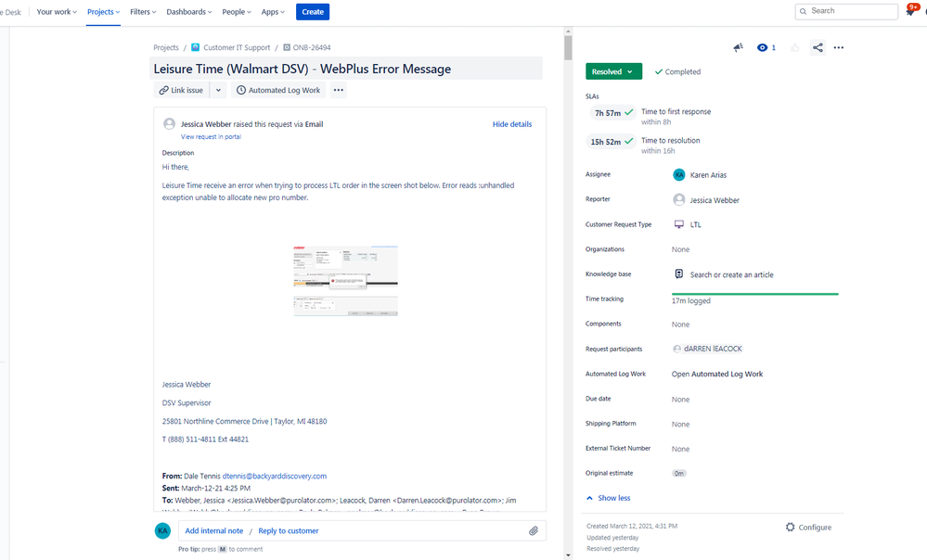Open the People menu
Screen dimensions: 927x560
pos(237,12)
